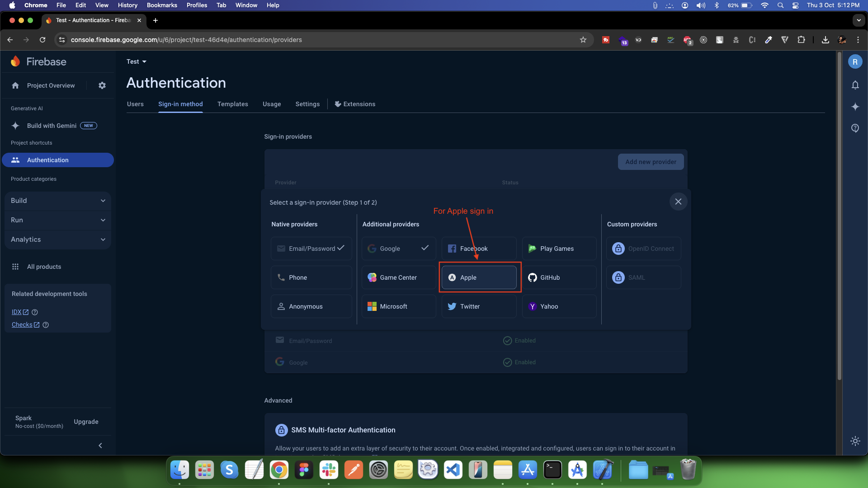Open Terminal from dock

(x=552, y=470)
